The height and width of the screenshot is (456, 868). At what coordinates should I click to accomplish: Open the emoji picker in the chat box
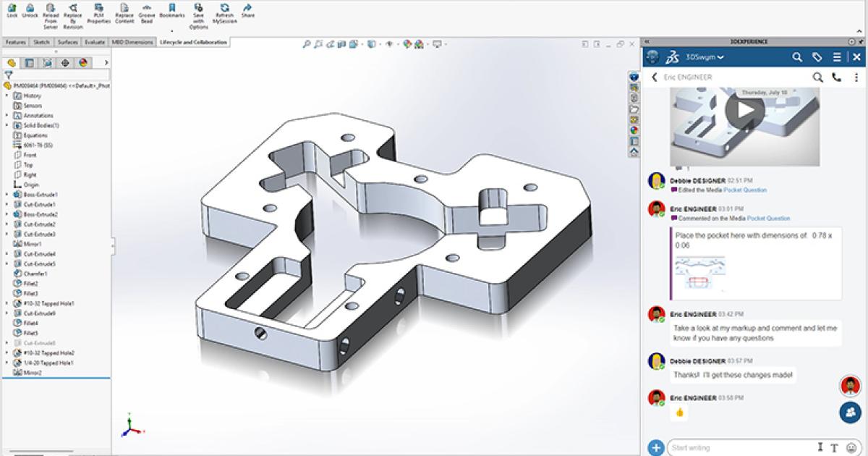click(850, 448)
